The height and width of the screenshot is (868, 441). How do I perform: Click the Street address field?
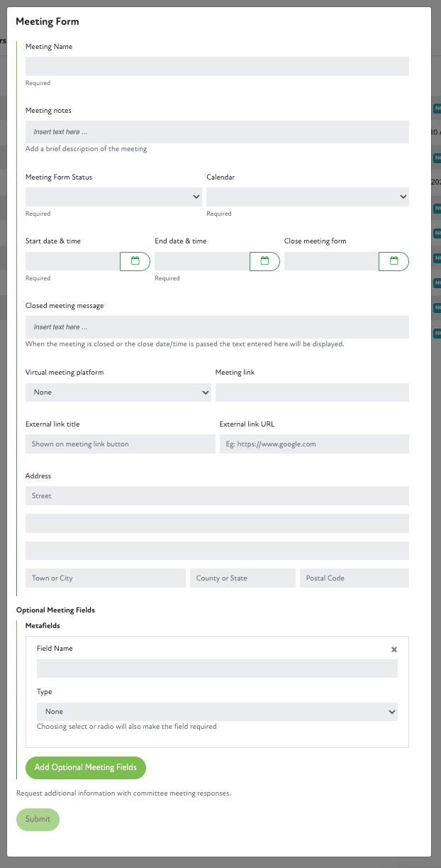(217, 496)
